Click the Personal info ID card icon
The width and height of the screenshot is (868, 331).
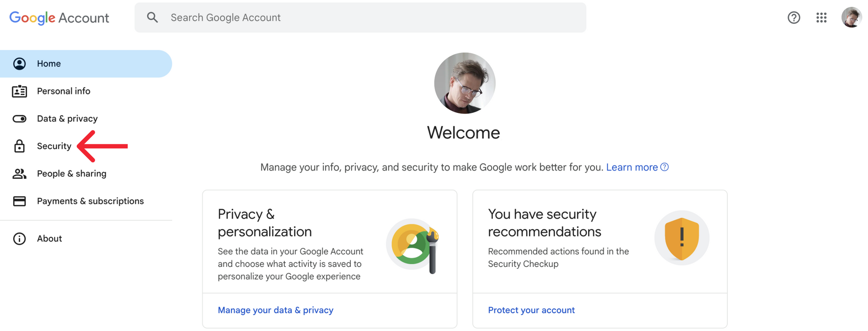click(19, 91)
